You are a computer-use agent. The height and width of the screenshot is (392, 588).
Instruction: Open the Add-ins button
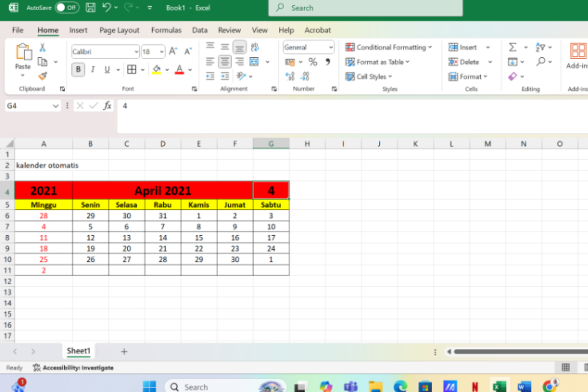coord(578,56)
